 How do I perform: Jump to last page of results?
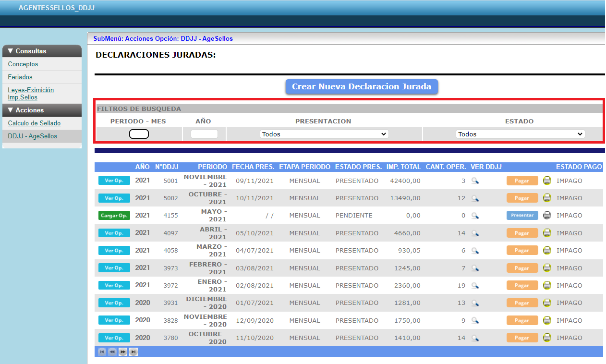(x=133, y=352)
